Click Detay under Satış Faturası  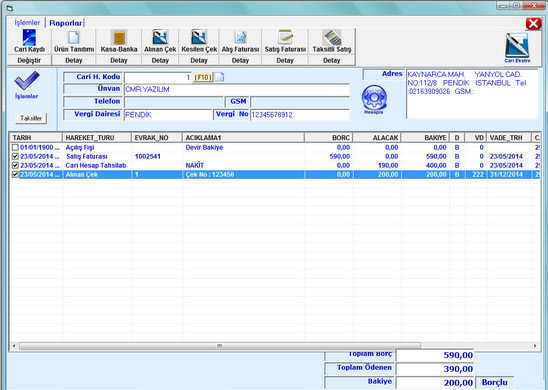285,60
